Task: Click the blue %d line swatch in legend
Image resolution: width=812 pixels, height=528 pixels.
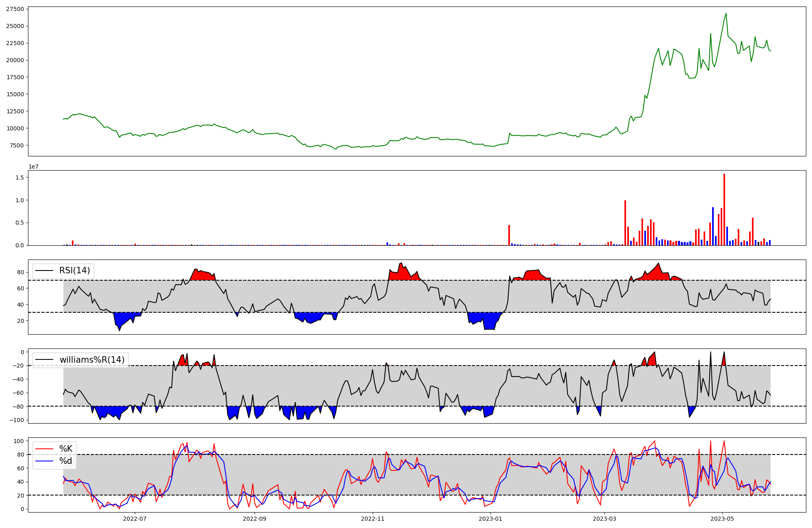Action: 44,461
